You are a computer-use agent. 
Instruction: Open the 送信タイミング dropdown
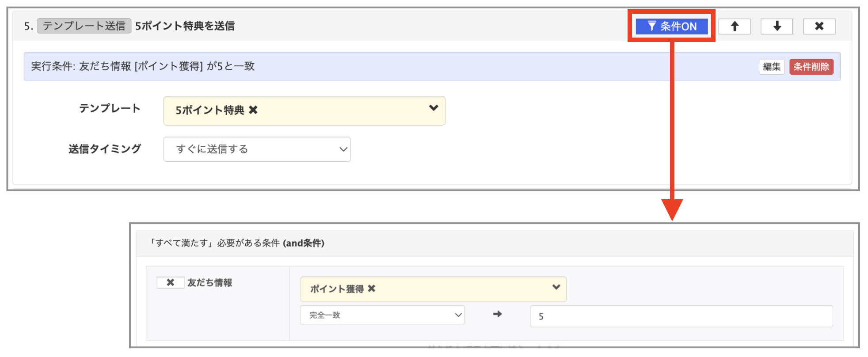coord(257,149)
